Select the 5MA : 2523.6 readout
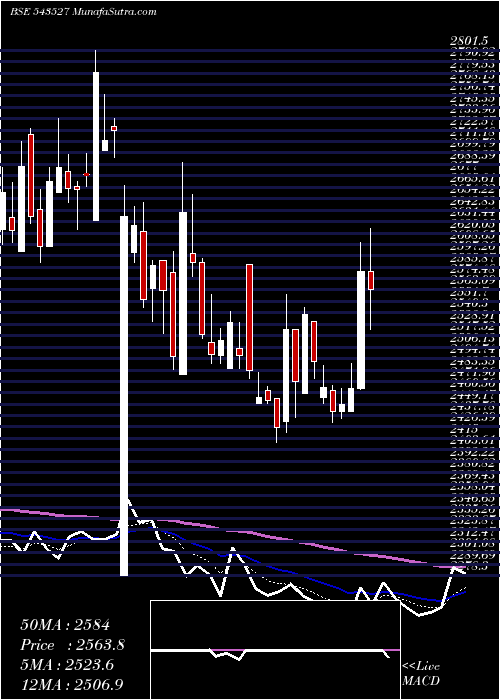Viewport: 500px width, 700px height. click(x=67, y=665)
